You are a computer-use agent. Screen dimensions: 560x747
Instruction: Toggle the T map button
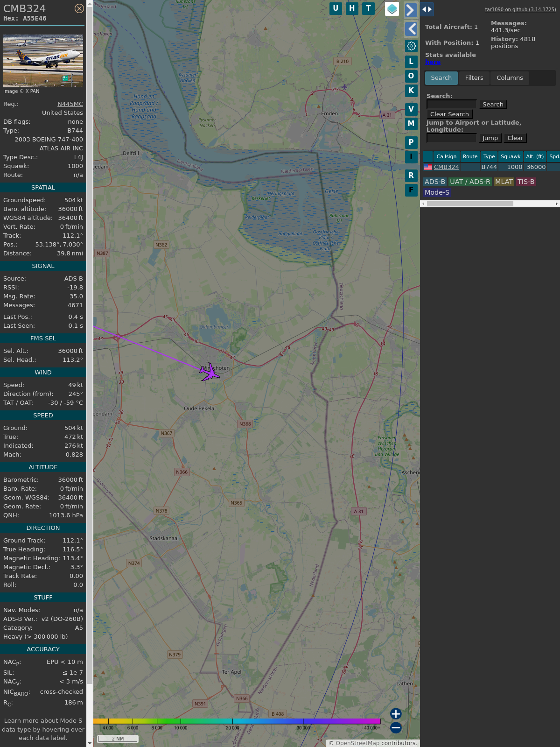click(369, 8)
